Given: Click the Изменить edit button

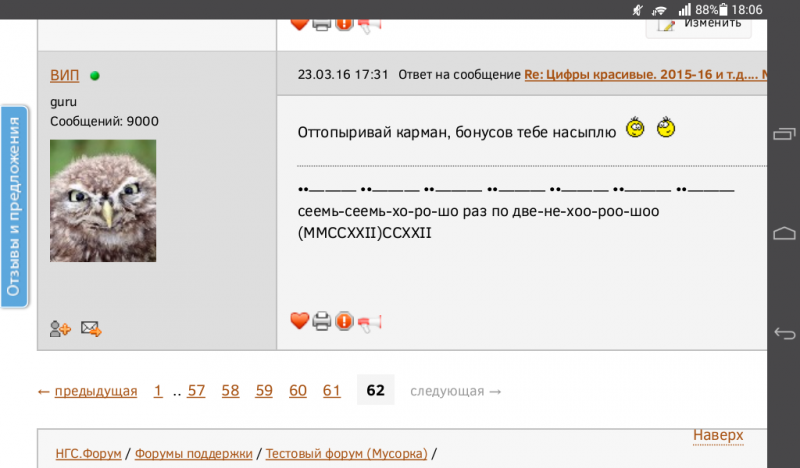Looking at the screenshot, I should pyautogui.click(x=698, y=24).
